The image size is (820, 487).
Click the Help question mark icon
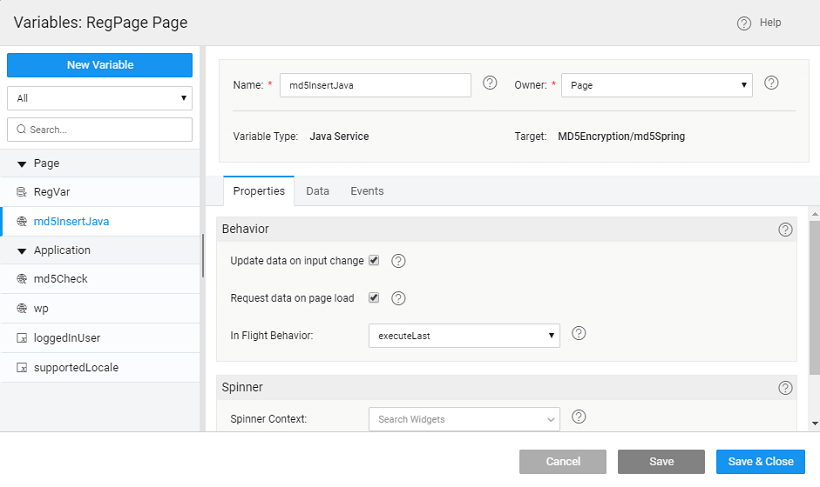click(744, 23)
